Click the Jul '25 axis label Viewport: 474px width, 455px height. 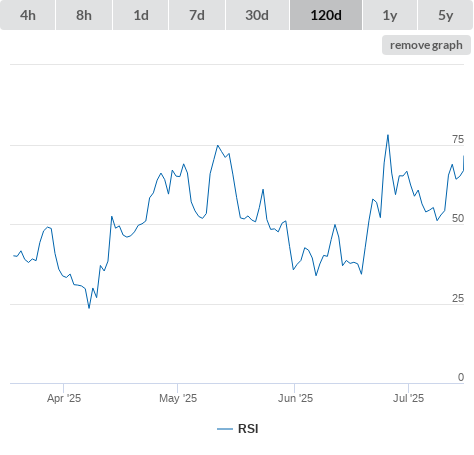click(408, 398)
